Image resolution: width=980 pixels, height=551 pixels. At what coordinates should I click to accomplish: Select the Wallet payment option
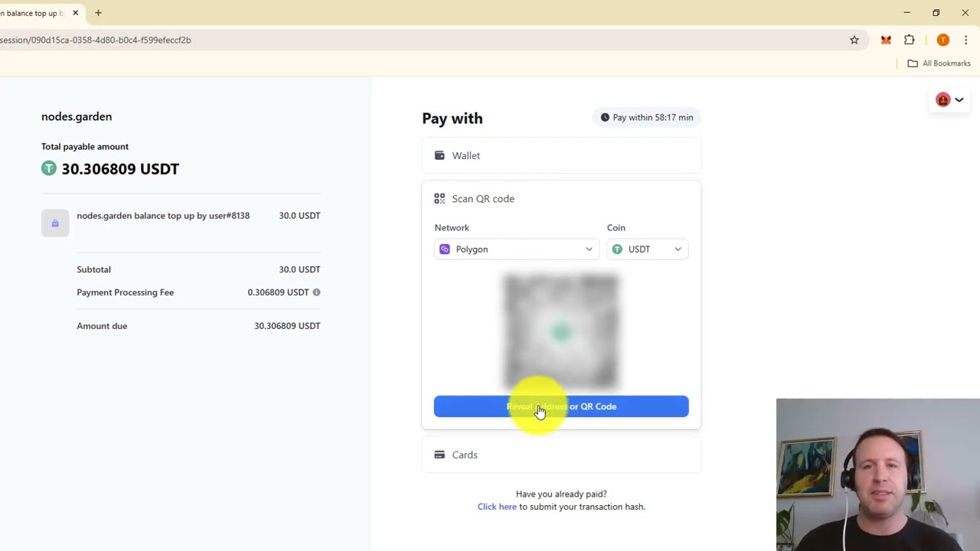pos(561,155)
